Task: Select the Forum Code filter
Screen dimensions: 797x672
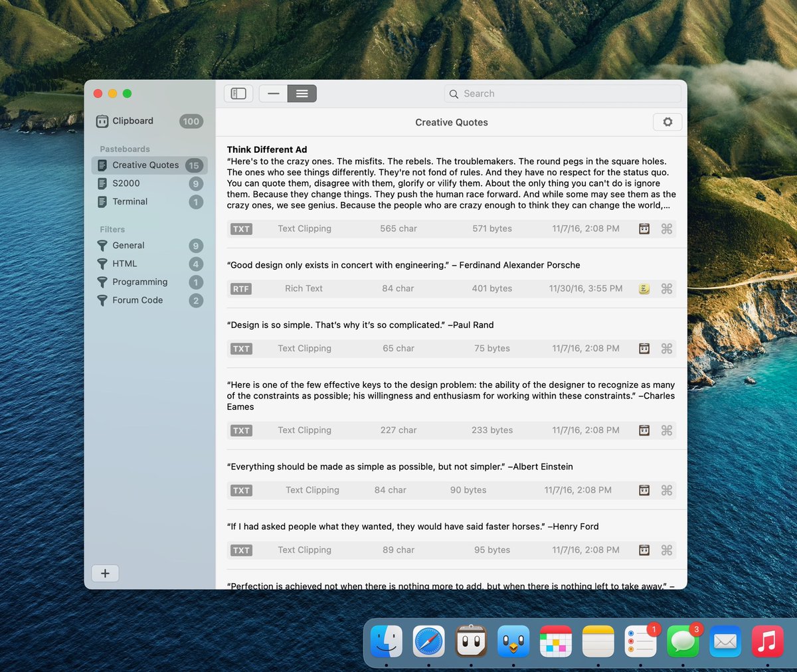Action: [149, 300]
